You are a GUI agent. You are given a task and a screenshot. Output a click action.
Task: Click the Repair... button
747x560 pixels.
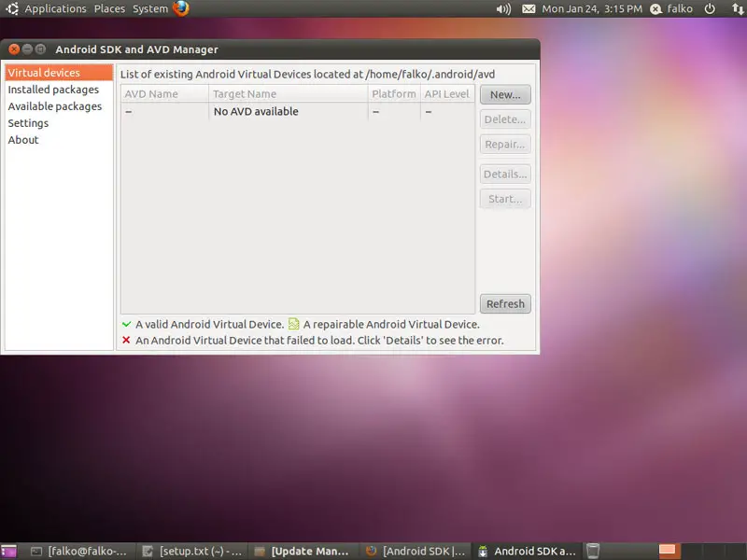tap(505, 145)
